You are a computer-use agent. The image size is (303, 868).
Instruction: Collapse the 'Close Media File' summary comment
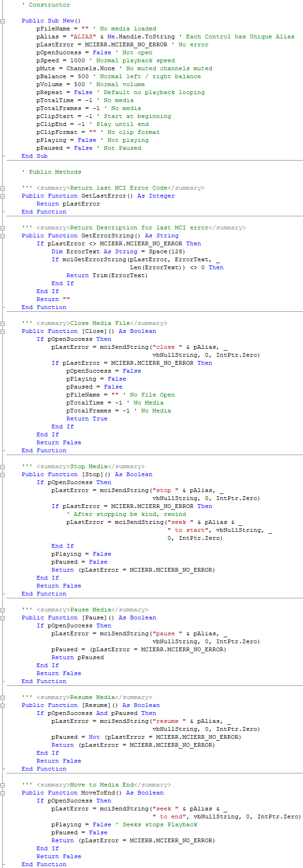pyautogui.click(x=3, y=323)
